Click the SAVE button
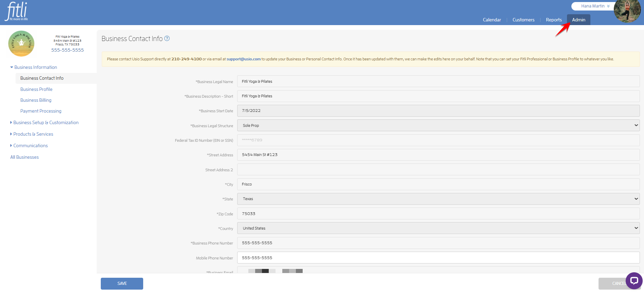The height and width of the screenshot is (293, 644). (122, 284)
